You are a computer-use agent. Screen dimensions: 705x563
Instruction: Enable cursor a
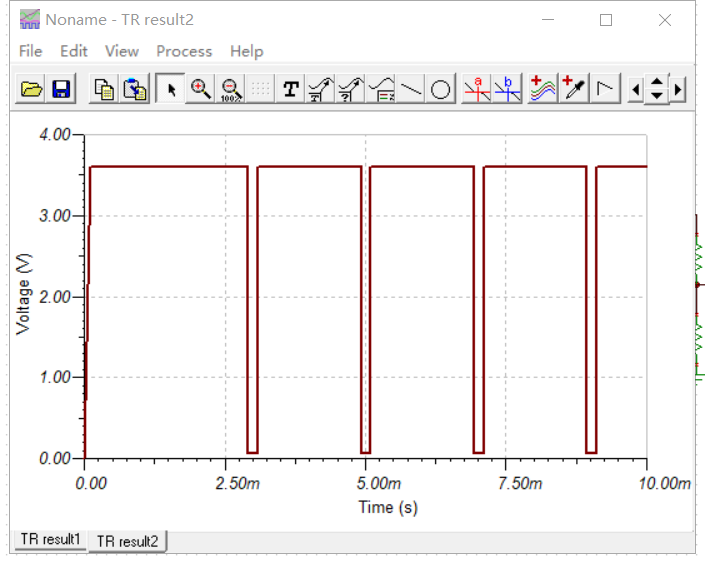(x=477, y=89)
